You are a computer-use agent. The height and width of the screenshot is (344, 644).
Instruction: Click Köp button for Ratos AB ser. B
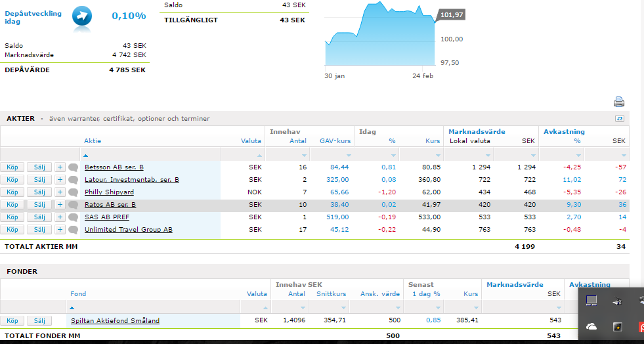pyautogui.click(x=12, y=204)
